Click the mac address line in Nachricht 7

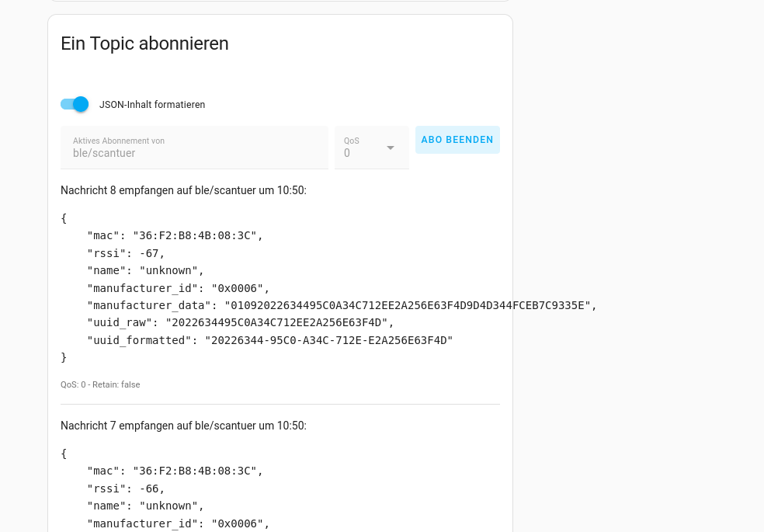click(175, 471)
